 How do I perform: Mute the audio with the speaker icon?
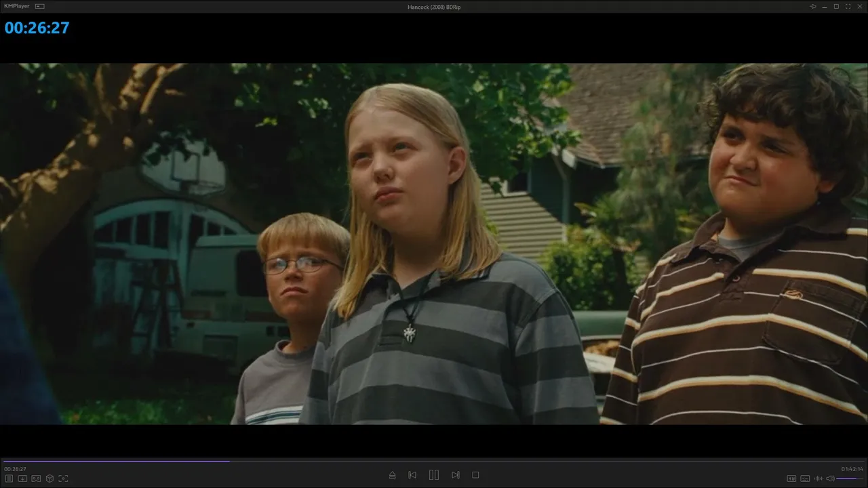(830, 479)
